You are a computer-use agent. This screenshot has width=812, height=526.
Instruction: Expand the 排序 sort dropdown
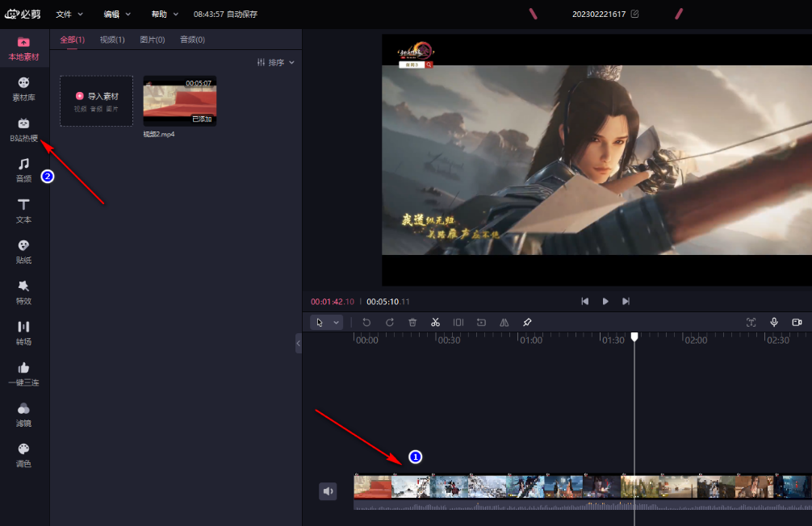pos(276,63)
